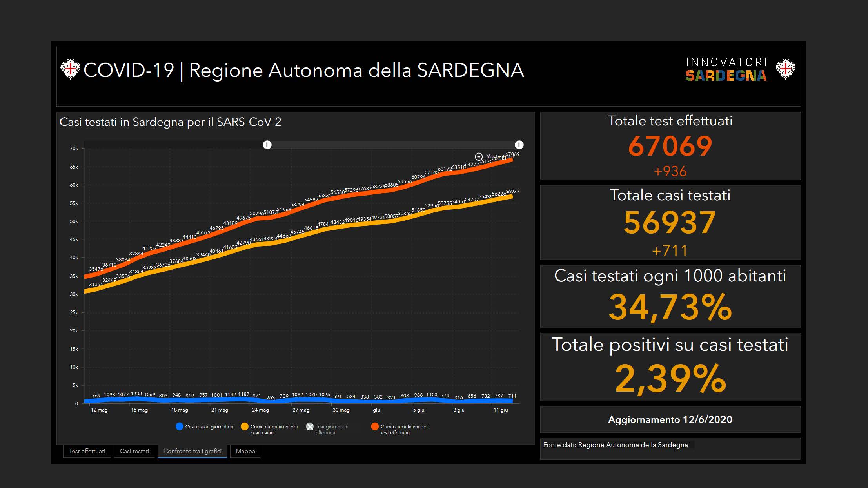Click the 56937 total tested cases indicator

[670, 223]
